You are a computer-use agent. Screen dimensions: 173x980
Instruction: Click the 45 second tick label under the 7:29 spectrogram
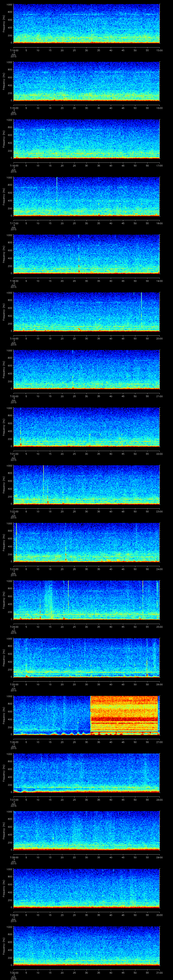[x=123, y=915]
